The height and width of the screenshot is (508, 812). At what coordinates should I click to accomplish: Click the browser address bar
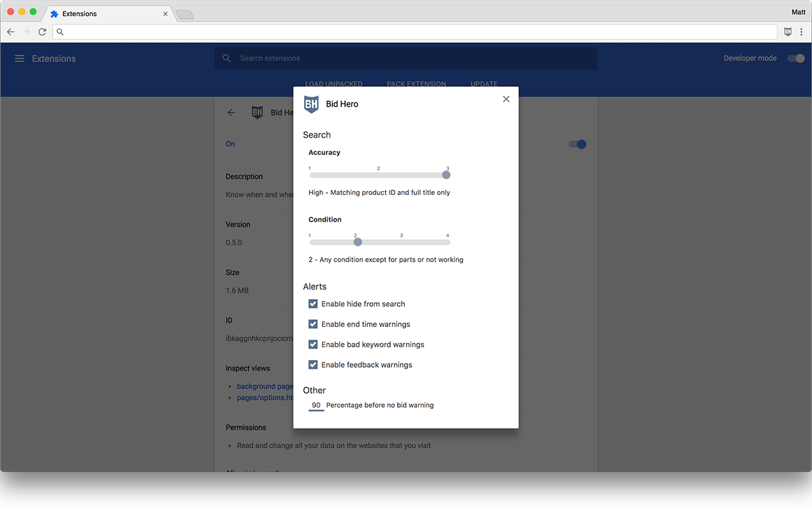coord(415,32)
